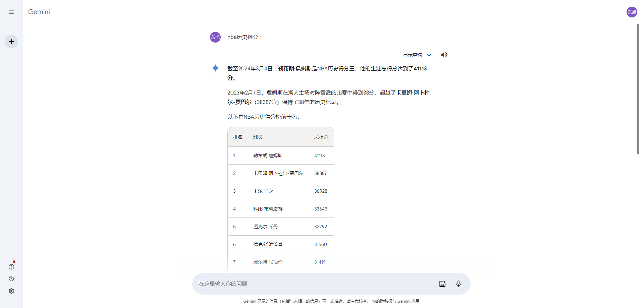This screenshot has width=644, height=308.
Task: Click rank number 6 cell
Action: (x=234, y=244)
